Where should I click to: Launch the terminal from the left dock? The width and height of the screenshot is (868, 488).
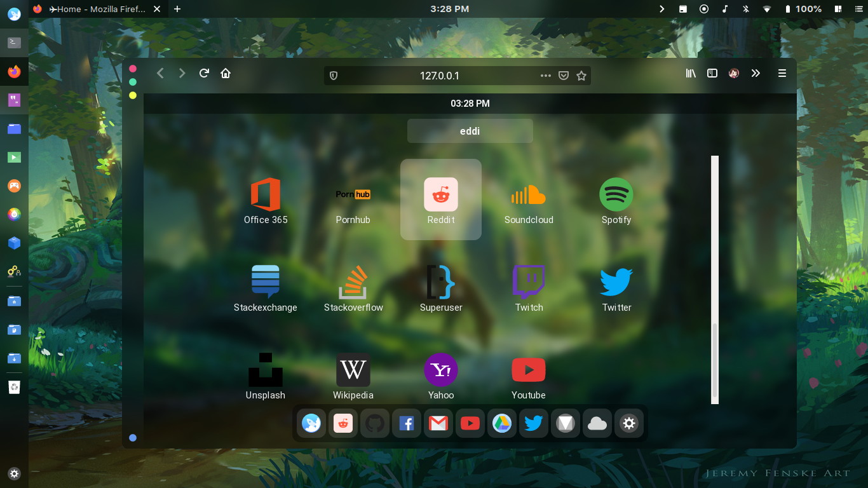(14, 43)
